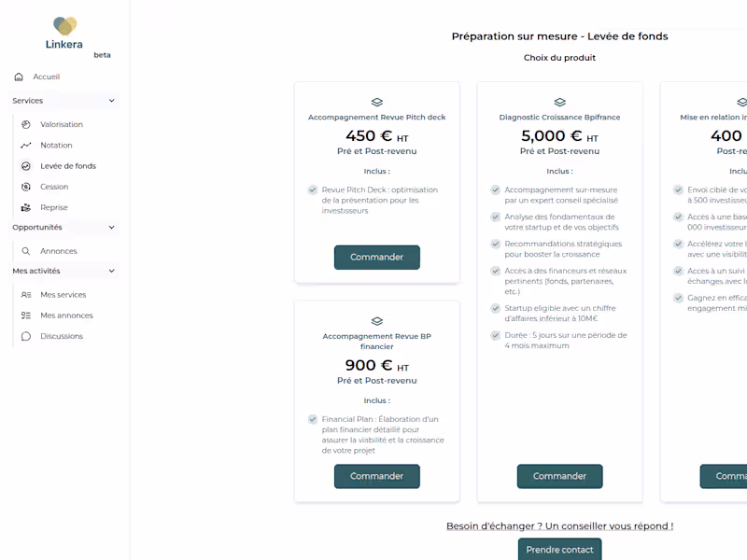Click the Notation chart icon
Screen dimensions: 747x560
(26, 146)
